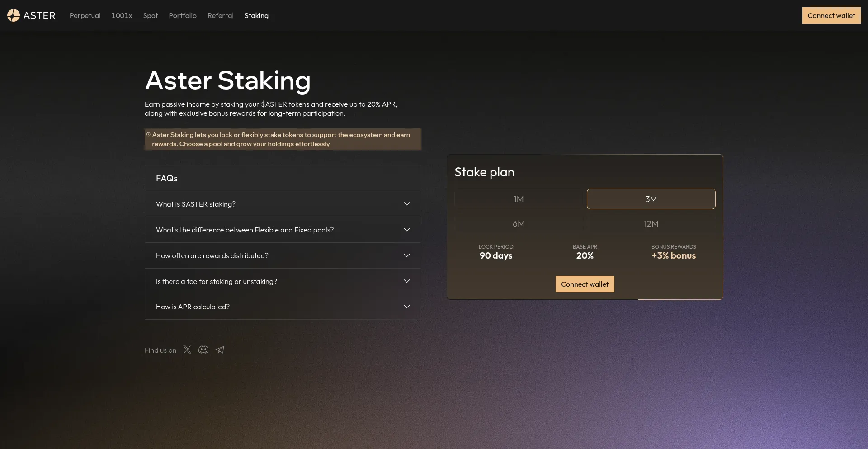Click the info icon in the notice banner
Image resolution: width=868 pixels, height=449 pixels.
pyautogui.click(x=148, y=134)
